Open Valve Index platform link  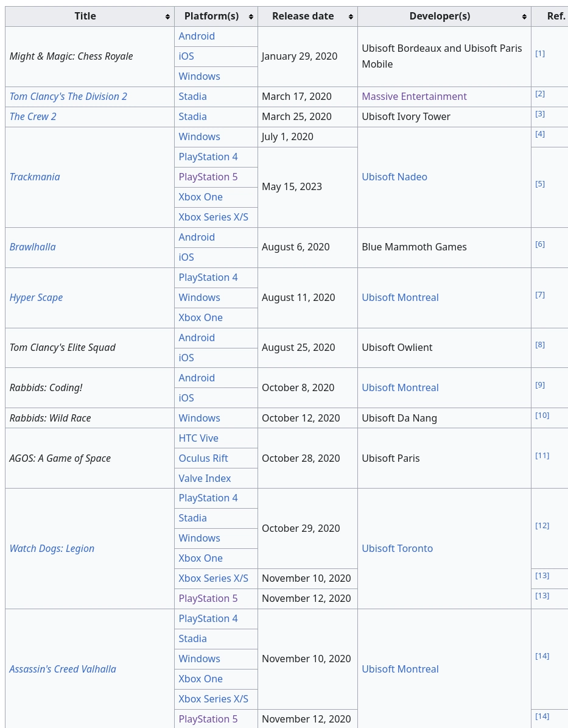[x=205, y=478]
